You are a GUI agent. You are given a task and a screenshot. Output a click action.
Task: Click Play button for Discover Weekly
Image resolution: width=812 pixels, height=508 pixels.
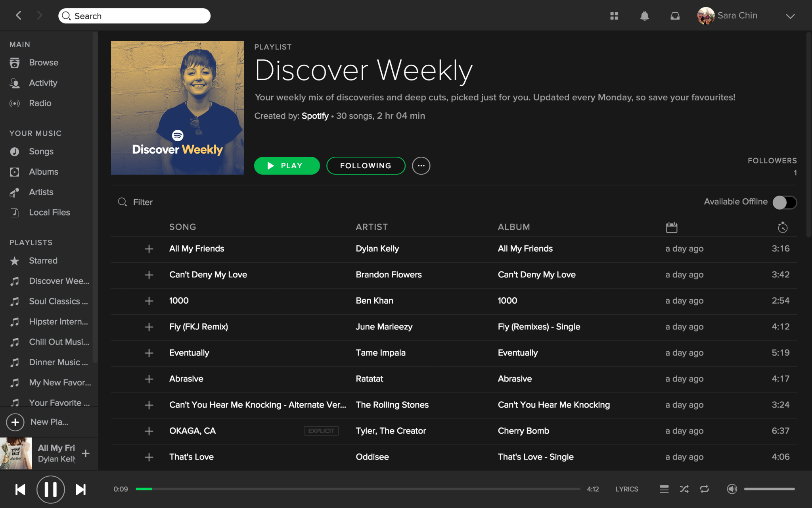286,165
